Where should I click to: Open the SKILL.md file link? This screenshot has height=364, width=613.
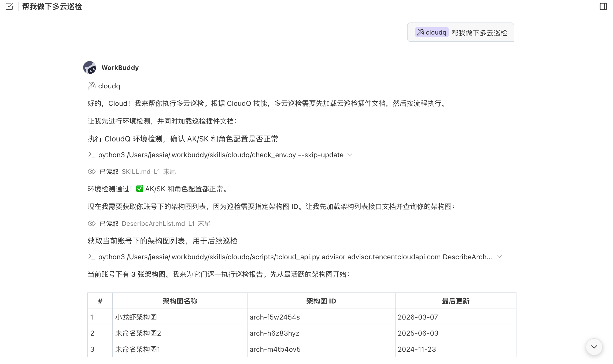136,171
